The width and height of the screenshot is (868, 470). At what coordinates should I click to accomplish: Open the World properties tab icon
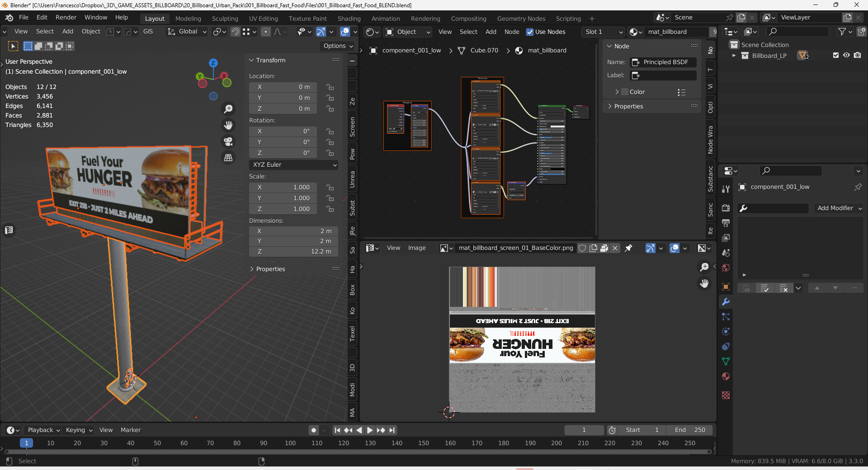[726, 268]
